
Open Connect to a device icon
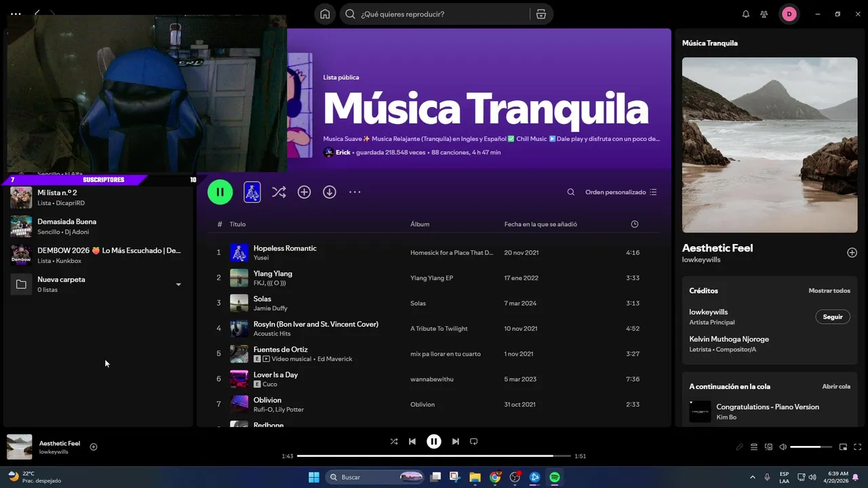[x=768, y=447]
